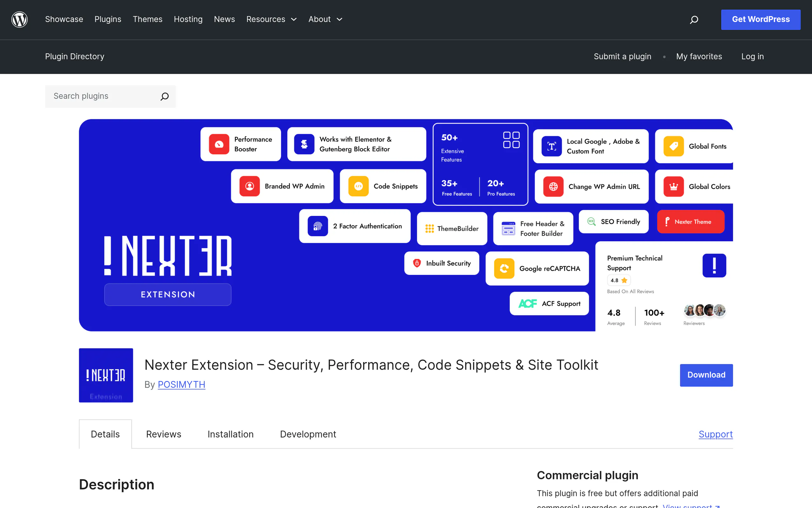Click the Global Fonts yellow tag icon
Viewport: 812px width, 508px height.
[x=673, y=146]
